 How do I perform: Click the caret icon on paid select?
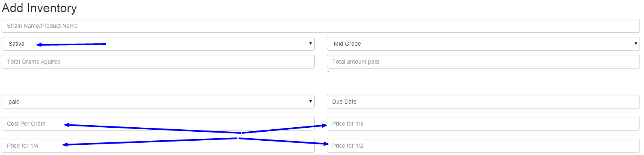click(x=310, y=102)
